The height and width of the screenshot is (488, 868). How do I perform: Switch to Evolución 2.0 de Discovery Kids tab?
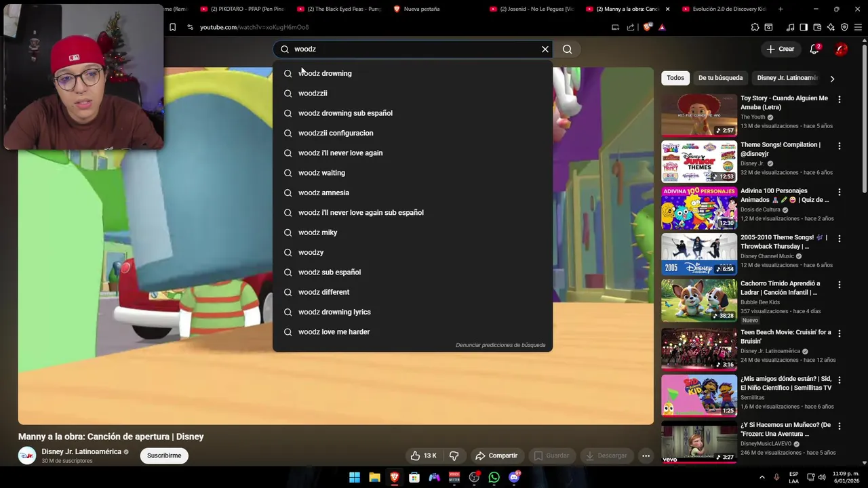click(725, 9)
